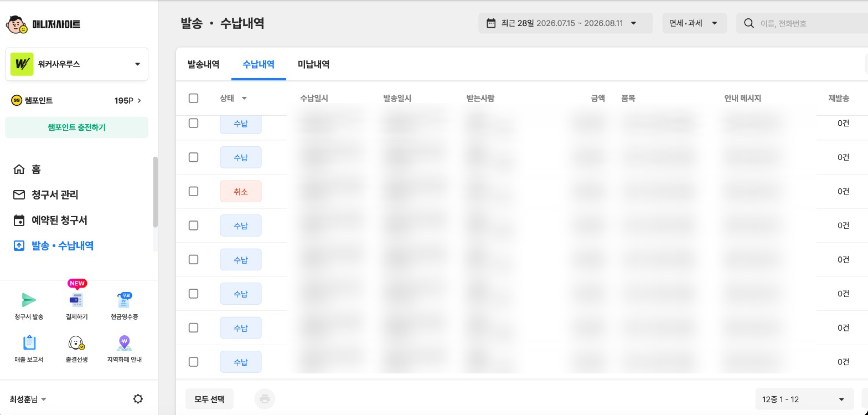Toggle the select-all header checkbox
Screen dimensions: 868x415
193,98
